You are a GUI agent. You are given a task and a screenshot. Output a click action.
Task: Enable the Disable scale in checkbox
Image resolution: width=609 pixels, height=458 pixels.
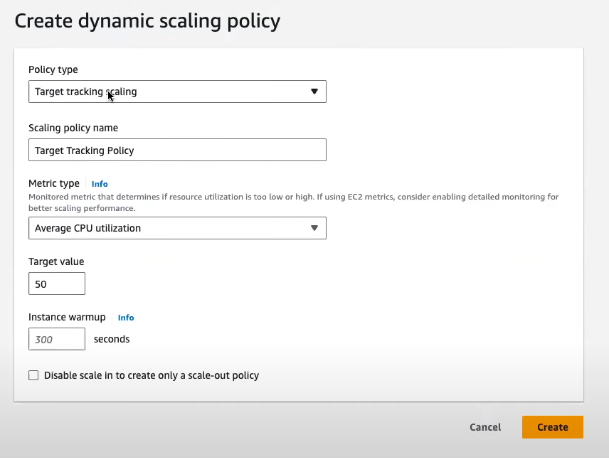click(34, 375)
